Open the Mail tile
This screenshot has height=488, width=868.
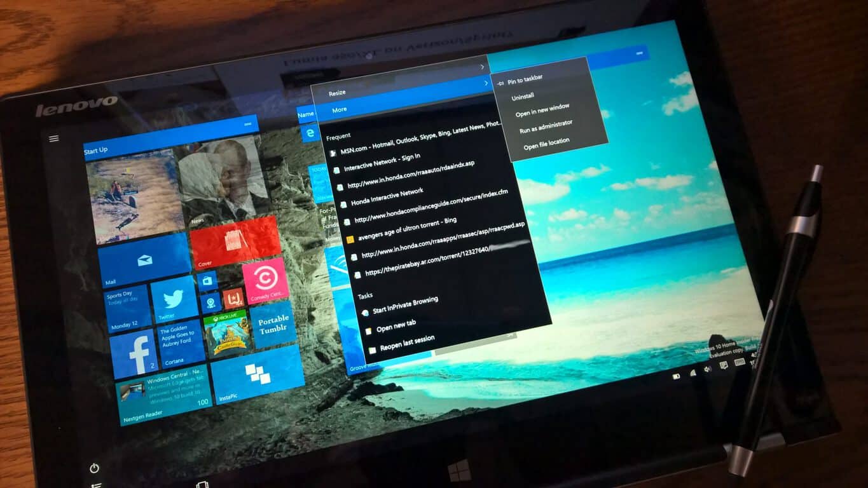[x=144, y=261]
